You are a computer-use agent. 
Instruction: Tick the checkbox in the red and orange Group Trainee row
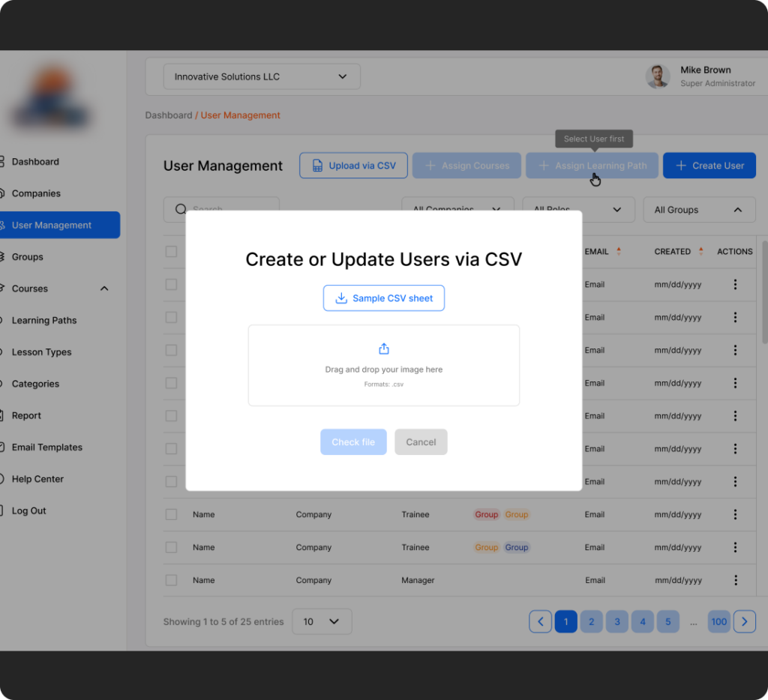pos(171,514)
